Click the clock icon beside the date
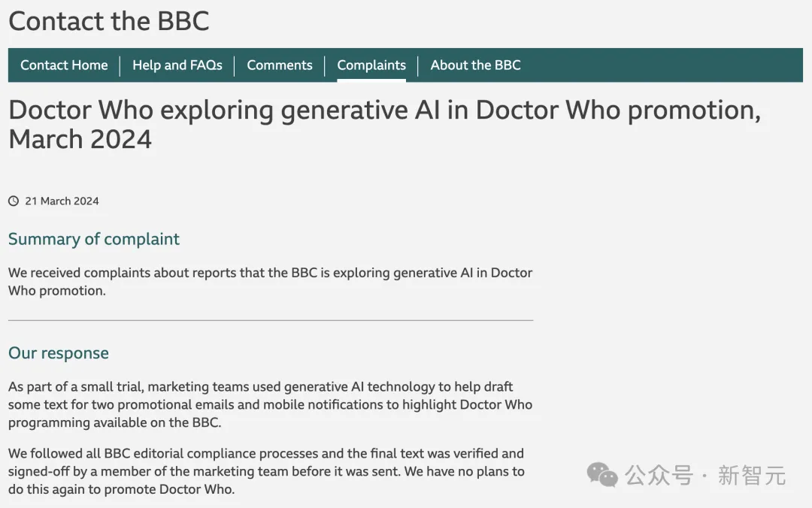812x508 pixels. (x=14, y=201)
